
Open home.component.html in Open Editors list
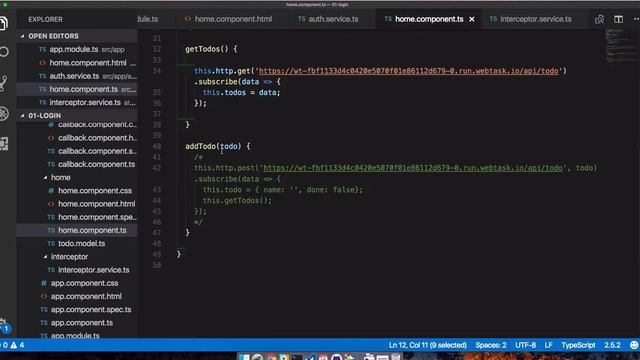pos(77,63)
